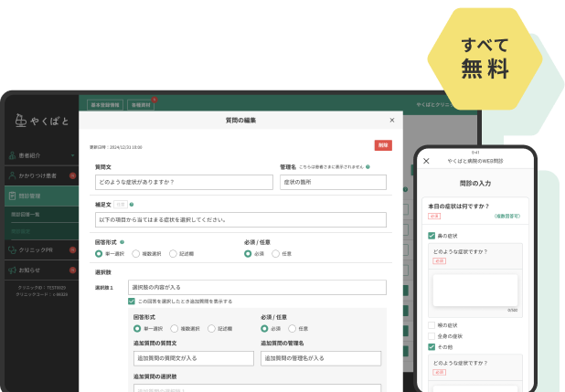Click the クリニックID: TEST0029 text
Viewport: 565px width, 392px height.
(42, 288)
